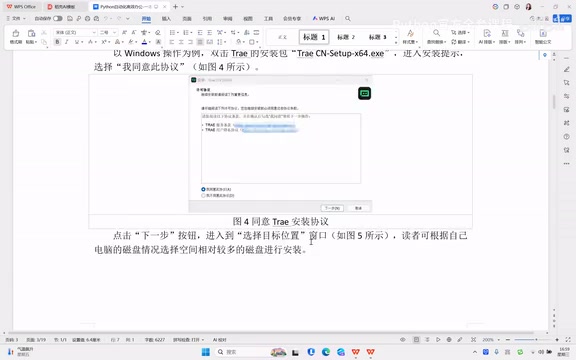Toggle Bold formatting button

pos(57,42)
